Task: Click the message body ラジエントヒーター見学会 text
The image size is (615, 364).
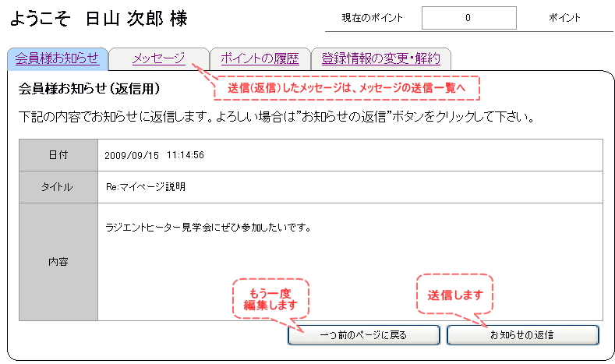Action: click(x=208, y=228)
